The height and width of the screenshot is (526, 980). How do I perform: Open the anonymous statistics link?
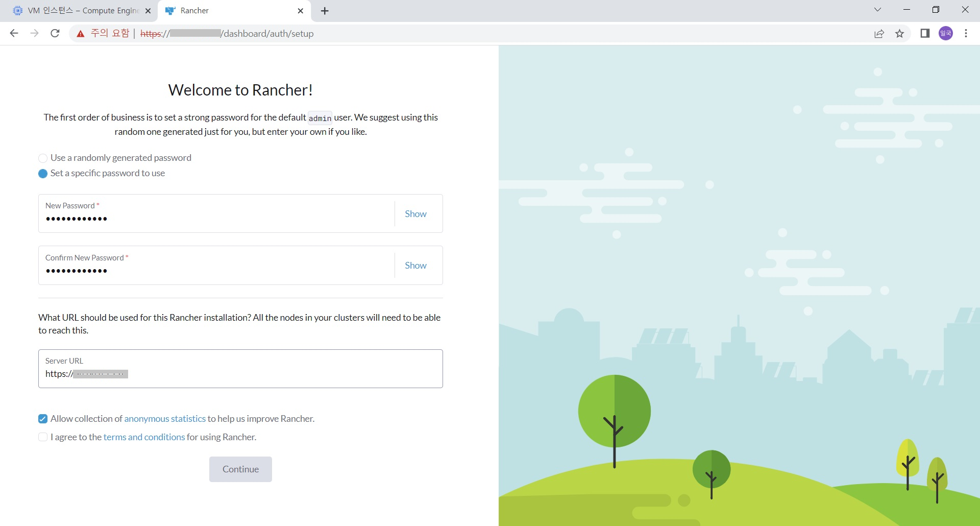165,419
